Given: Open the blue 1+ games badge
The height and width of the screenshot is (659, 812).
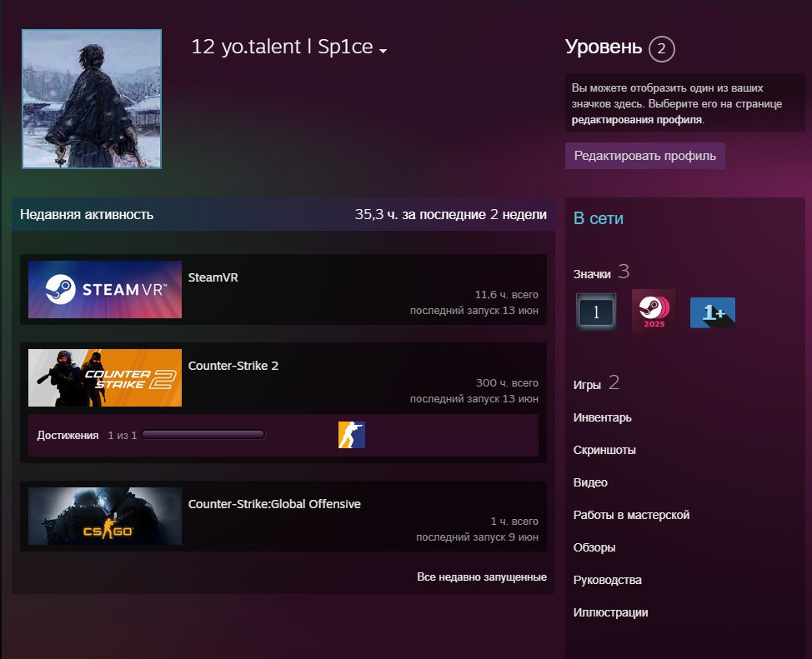Looking at the screenshot, I should [713, 312].
